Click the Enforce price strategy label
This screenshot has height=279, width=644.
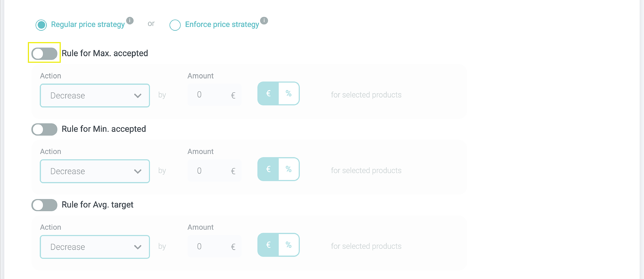[222, 25]
